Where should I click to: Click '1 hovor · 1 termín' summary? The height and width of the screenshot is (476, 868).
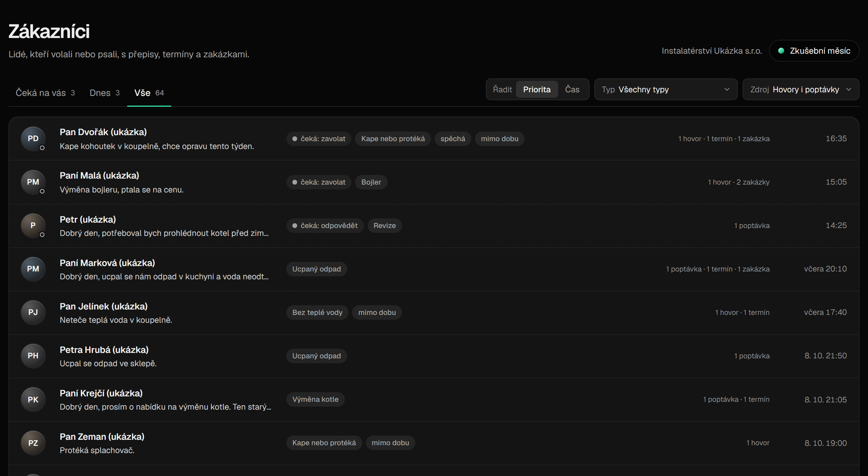(x=742, y=313)
